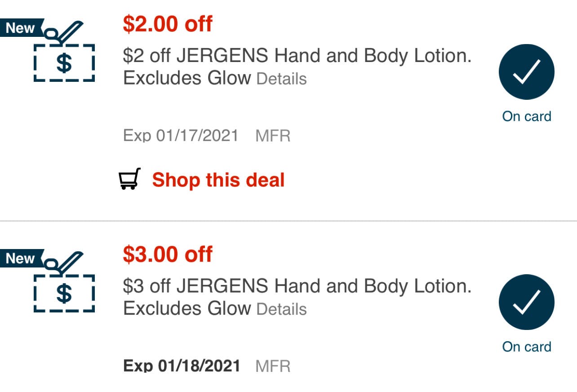Open Details for the $2 off JERGENS coupon
The width and height of the screenshot is (577, 392).
coord(281,79)
